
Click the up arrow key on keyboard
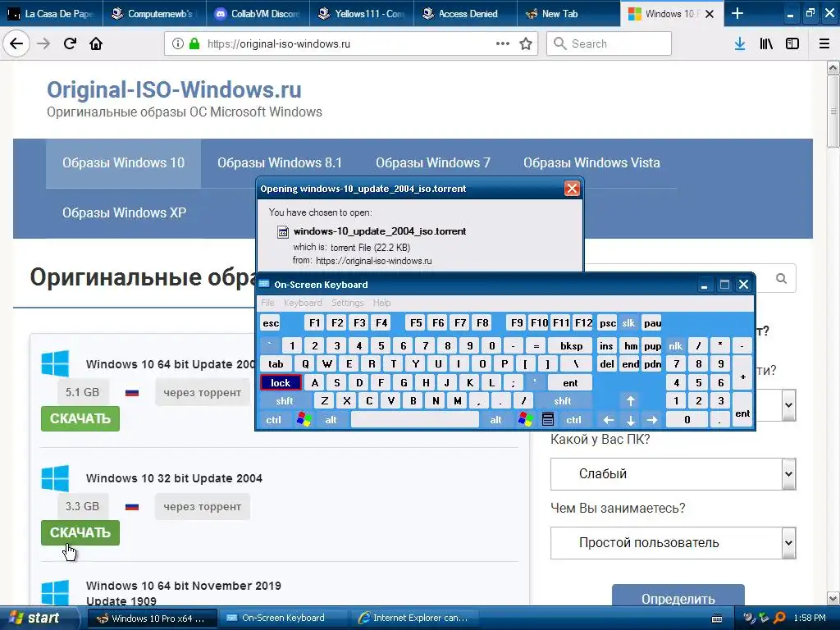click(631, 400)
